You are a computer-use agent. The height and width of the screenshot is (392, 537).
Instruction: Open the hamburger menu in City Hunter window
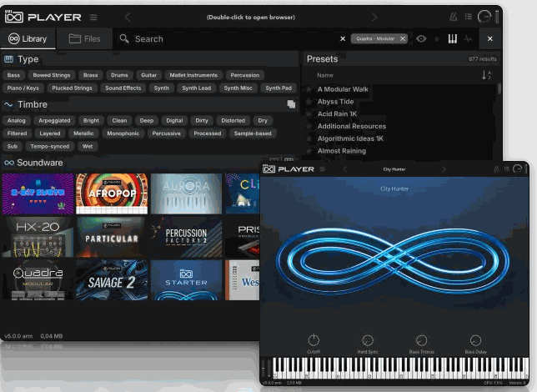pyautogui.click(x=322, y=169)
